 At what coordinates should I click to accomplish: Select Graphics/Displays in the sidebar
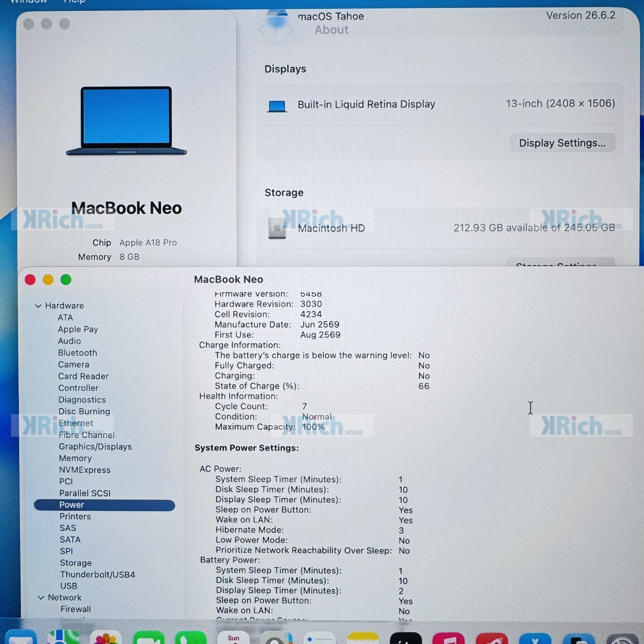95,446
